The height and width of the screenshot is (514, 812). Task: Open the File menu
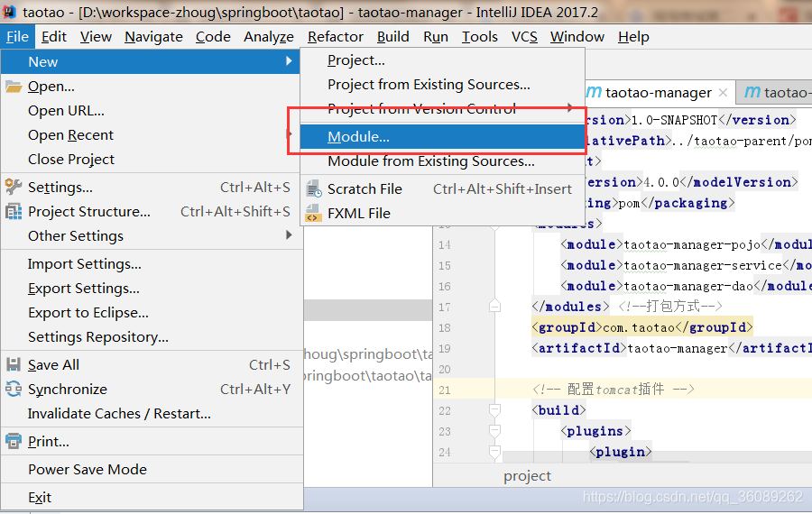click(18, 37)
